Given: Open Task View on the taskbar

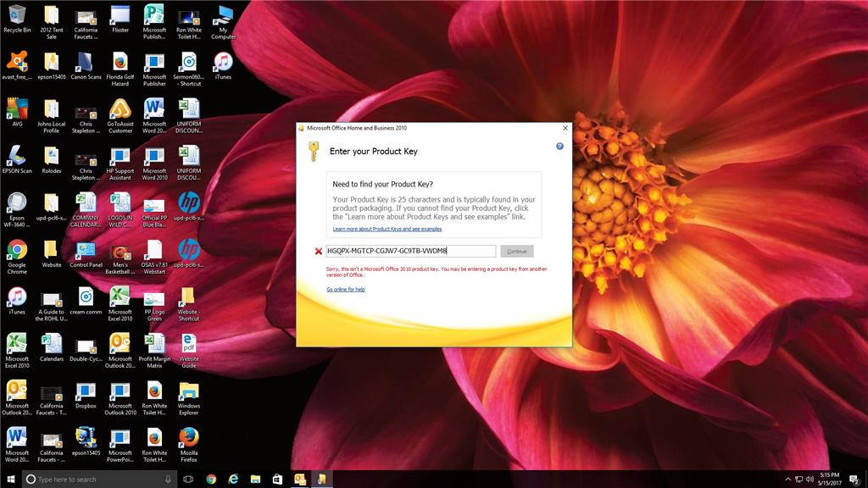Looking at the screenshot, I should [188, 480].
